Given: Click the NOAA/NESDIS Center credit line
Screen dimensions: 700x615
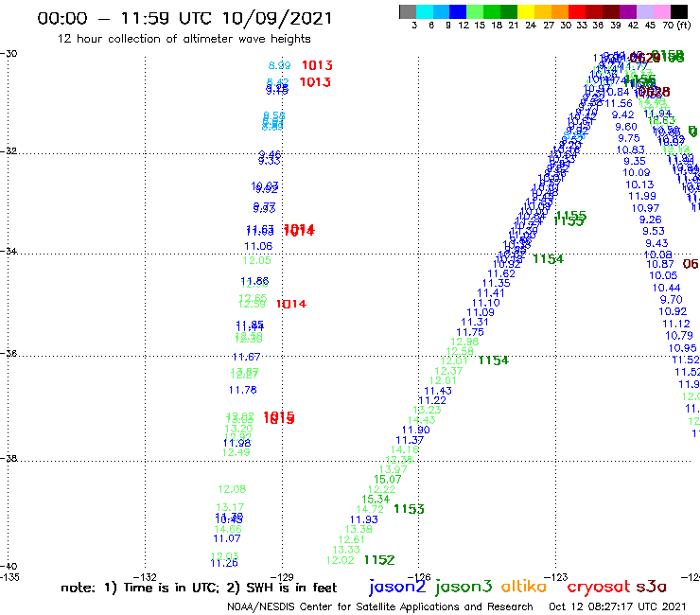Looking at the screenshot, I should coord(380,606).
